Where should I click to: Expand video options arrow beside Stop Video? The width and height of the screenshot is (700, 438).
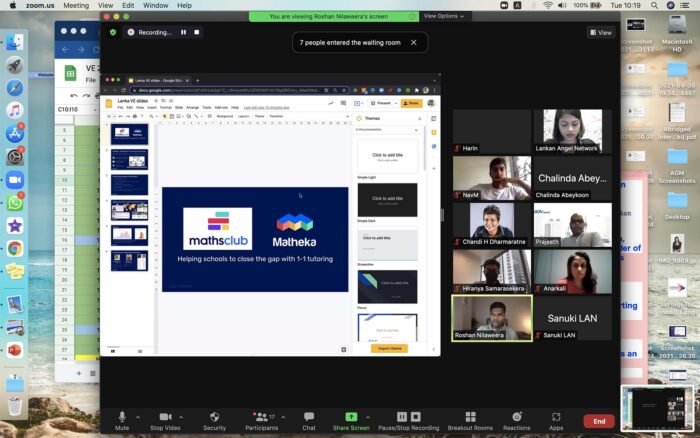pyautogui.click(x=183, y=416)
